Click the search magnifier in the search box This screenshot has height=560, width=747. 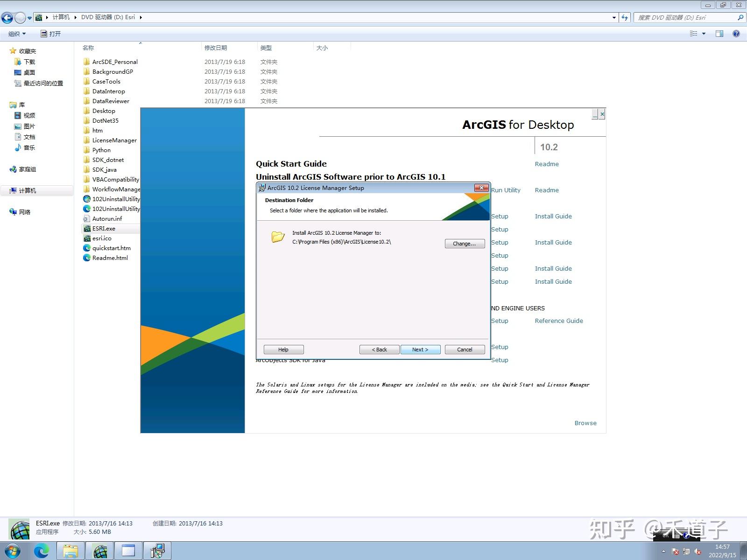tap(740, 17)
